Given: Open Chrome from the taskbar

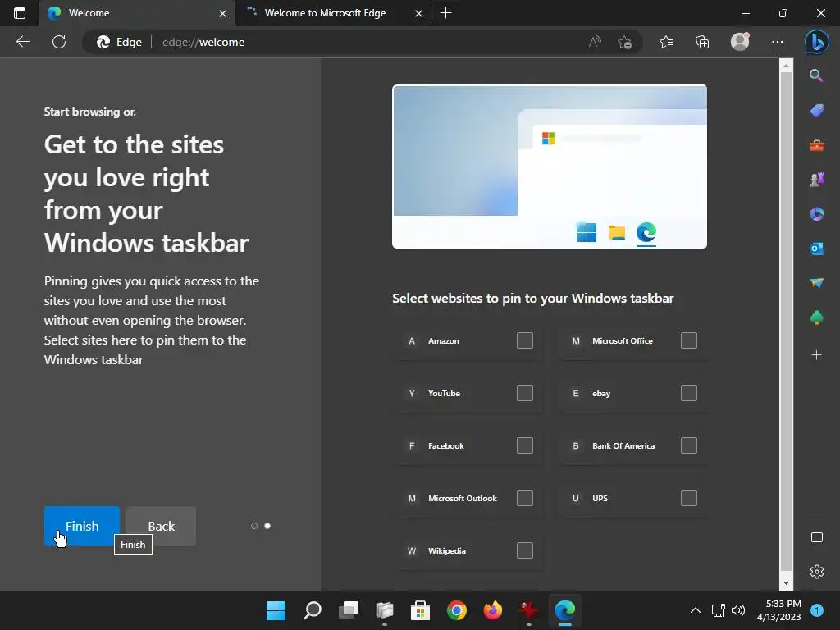Looking at the screenshot, I should pyautogui.click(x=456, y=610).
